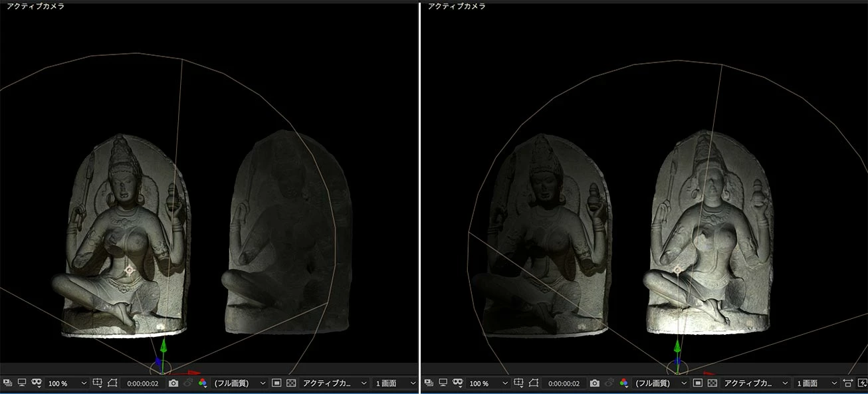Viewport: 868px width, 394px height.
Task: Click pixel aspect ratio correction icon, right viewer
Action: click(848, 383)
